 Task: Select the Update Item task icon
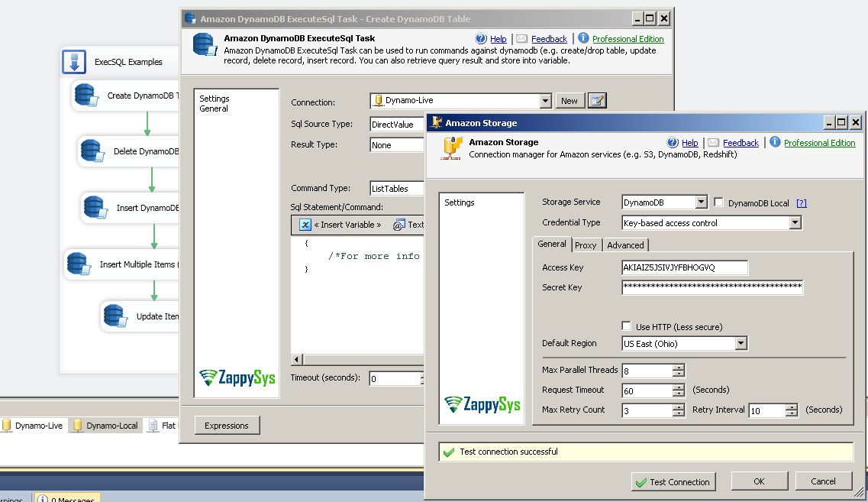tap(115, 316)
